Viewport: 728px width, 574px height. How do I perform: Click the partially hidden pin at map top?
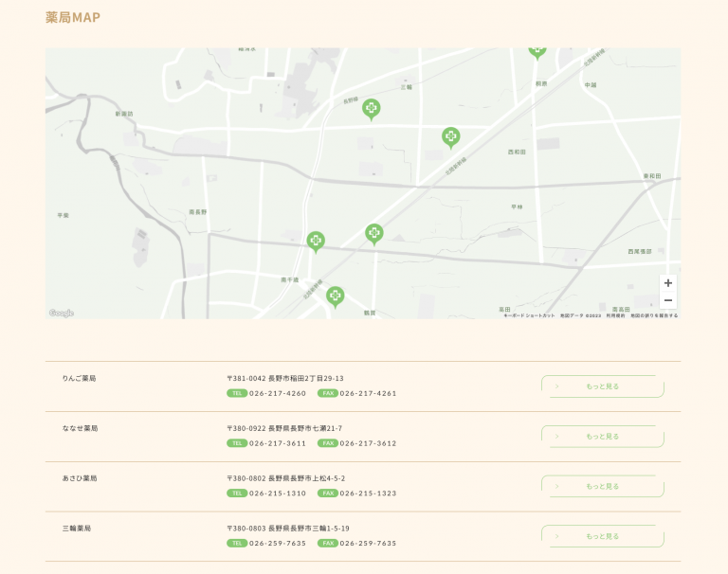click(537, 50)
